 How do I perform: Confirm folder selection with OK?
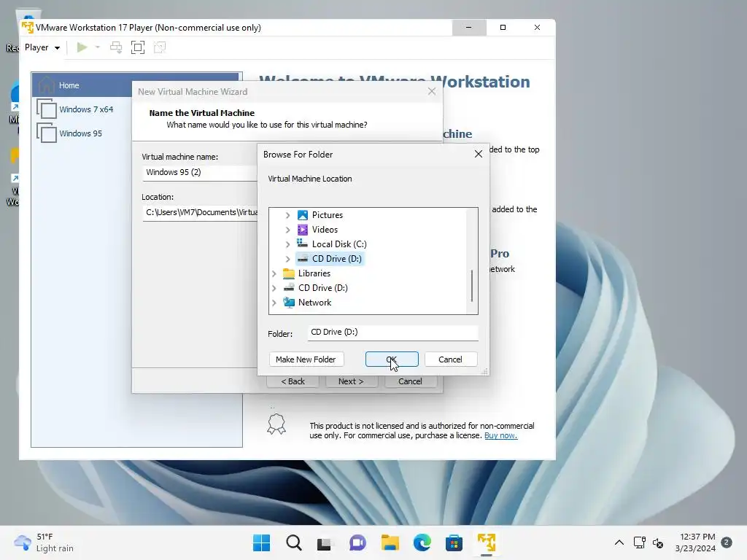pos(392,359)
